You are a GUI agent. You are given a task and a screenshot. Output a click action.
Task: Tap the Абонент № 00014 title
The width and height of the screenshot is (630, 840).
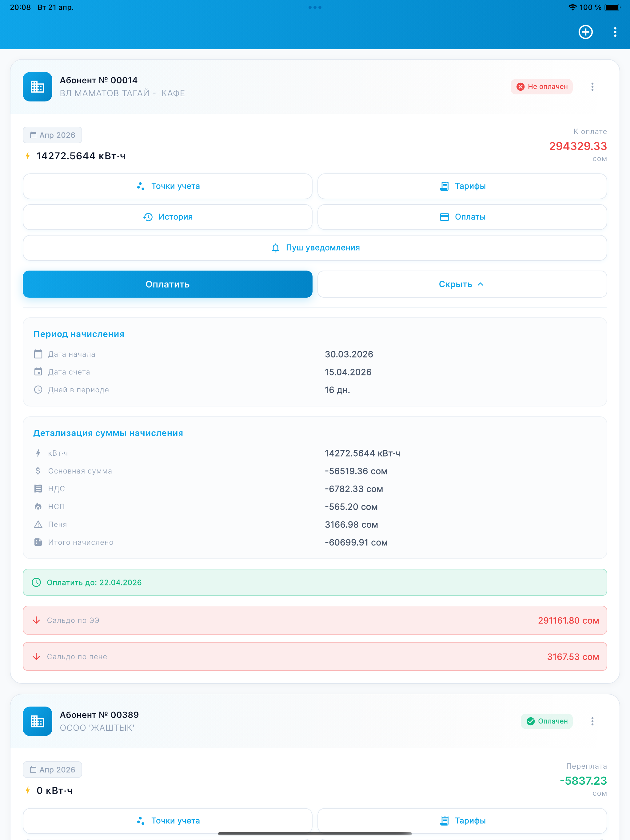pos(99,80)
